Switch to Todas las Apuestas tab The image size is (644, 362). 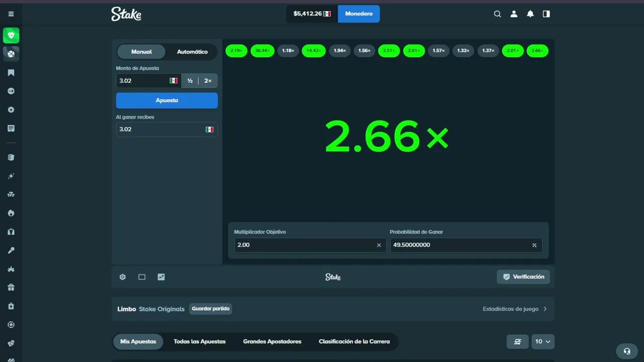(x=200, y=341)
